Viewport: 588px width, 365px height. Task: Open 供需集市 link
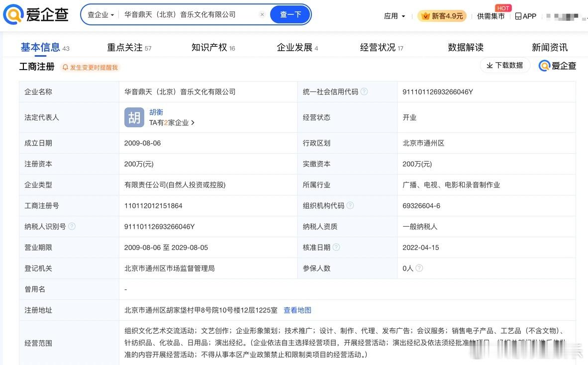490,16
